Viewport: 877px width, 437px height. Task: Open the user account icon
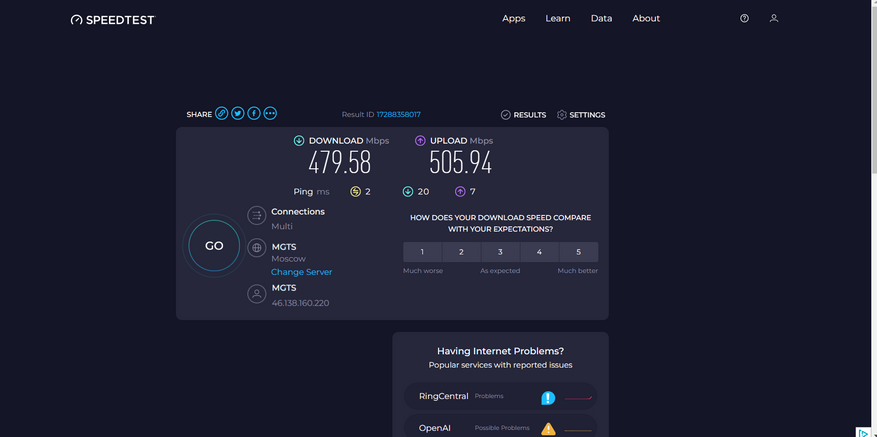point(774,18)
